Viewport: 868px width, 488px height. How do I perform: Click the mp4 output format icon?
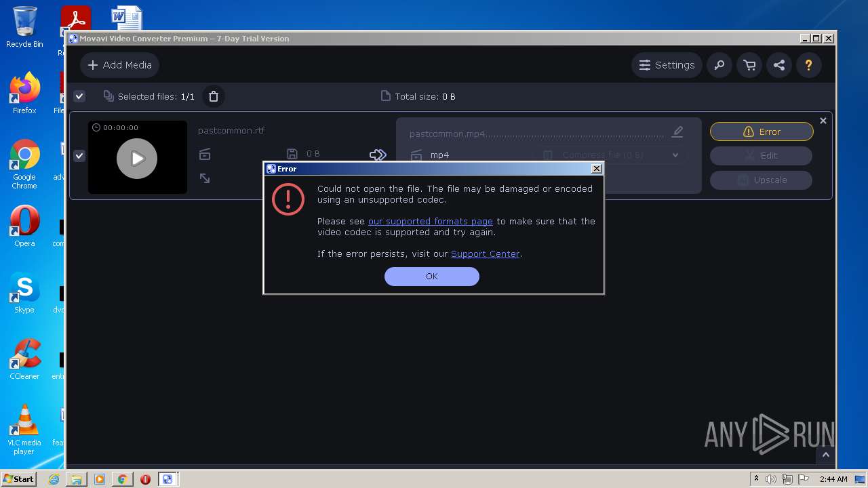coord(416,155)
